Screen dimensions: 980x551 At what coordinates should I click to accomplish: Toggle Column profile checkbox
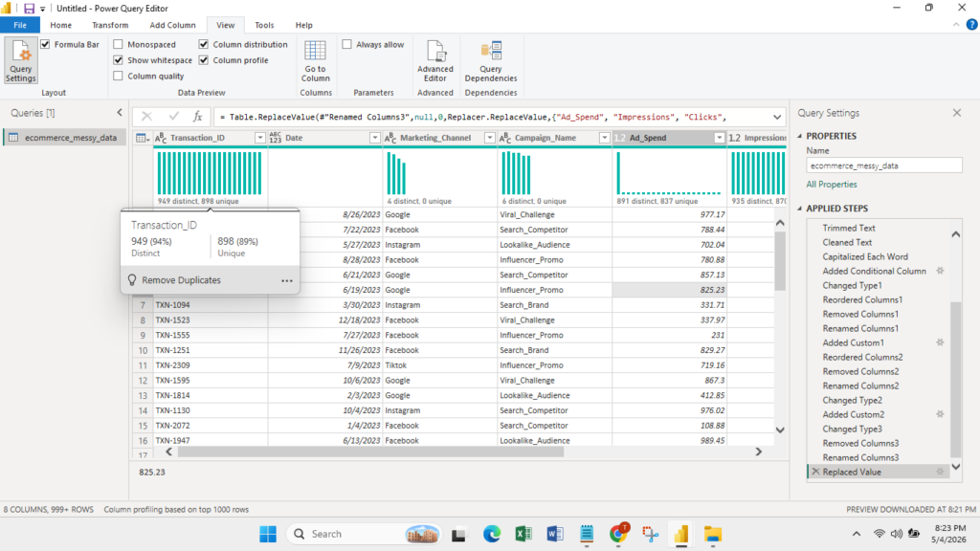click(x=204, y=60)
